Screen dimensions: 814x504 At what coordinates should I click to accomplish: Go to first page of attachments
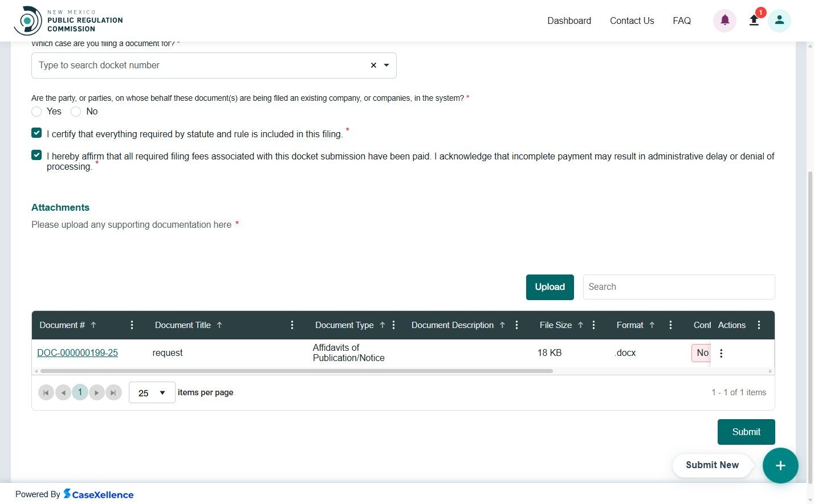[46, 393]
